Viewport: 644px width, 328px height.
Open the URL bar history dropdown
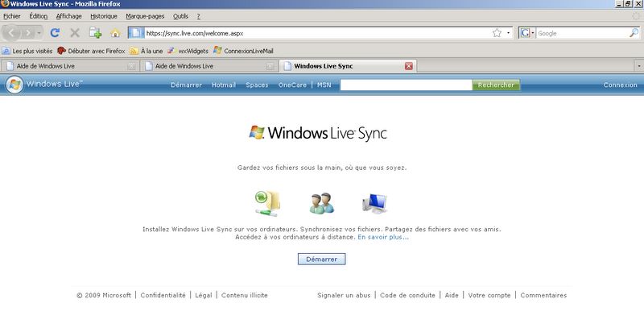click(509, 33)
